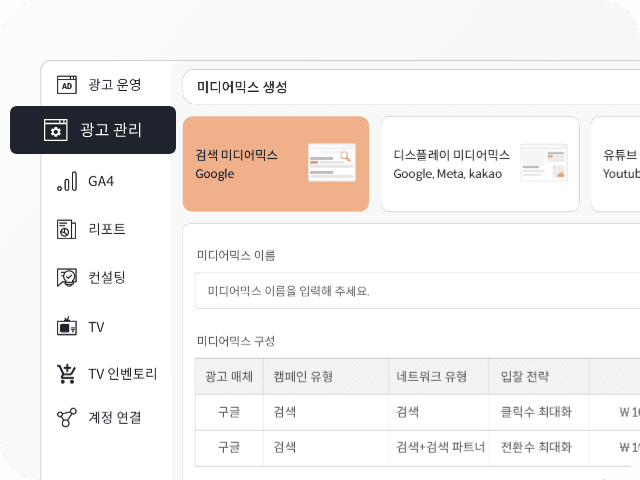Click the 계정 연결 nodes icon

[67, 418]
